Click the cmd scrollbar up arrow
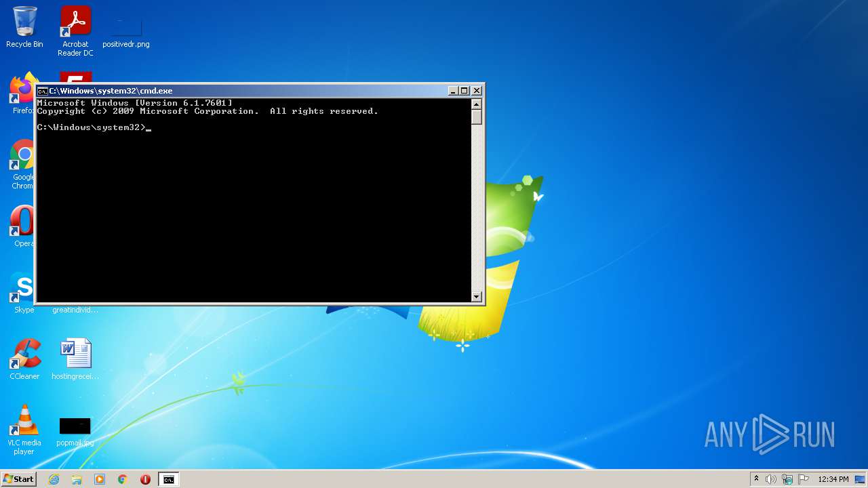Image resolution: width=868 pixels, height=488 pixels. tap(476, 104)
